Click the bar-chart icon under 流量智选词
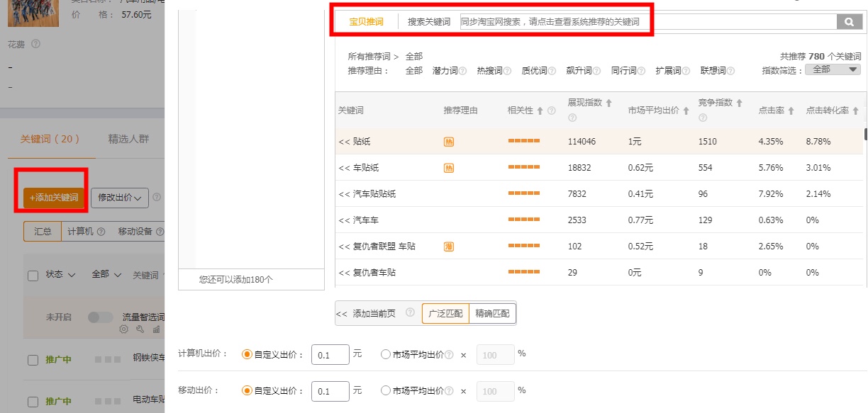Screen dimensions: 868x413 click(x=157, y=328)
